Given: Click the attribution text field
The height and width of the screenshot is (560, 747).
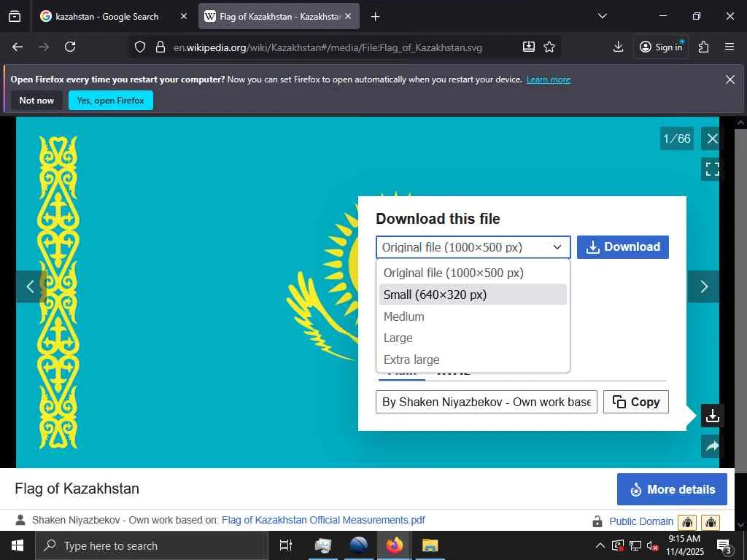Looking at the screenshot, I should coord(487,402).
